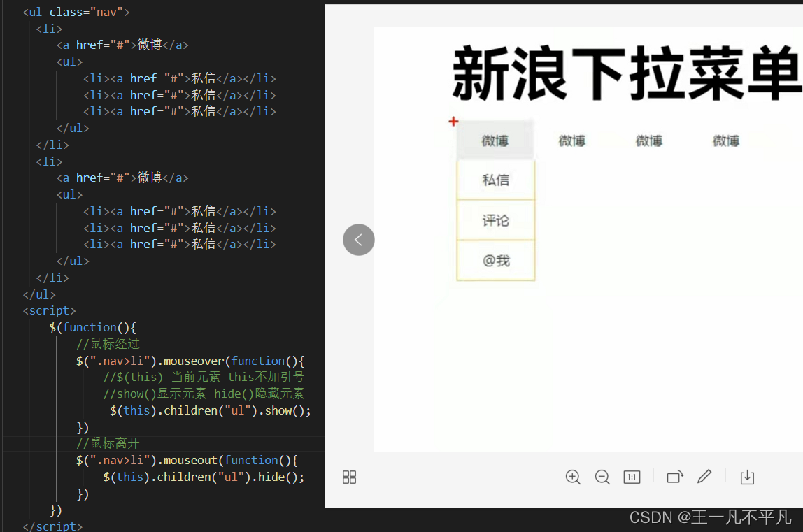Click the opening <script> tag line
The image size is (803, 532).
pos(49,311)
